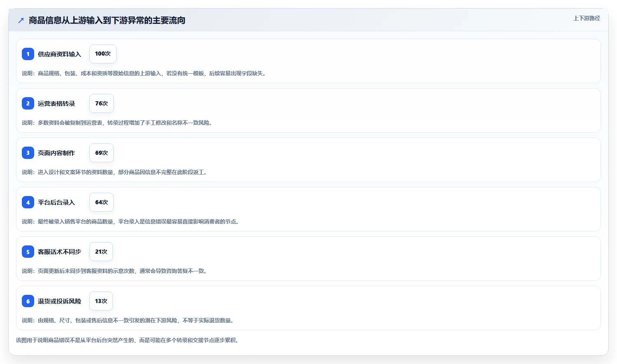Click the step 2 number badge
Viewport: 617px width, 364px height.
pos(28,103)
